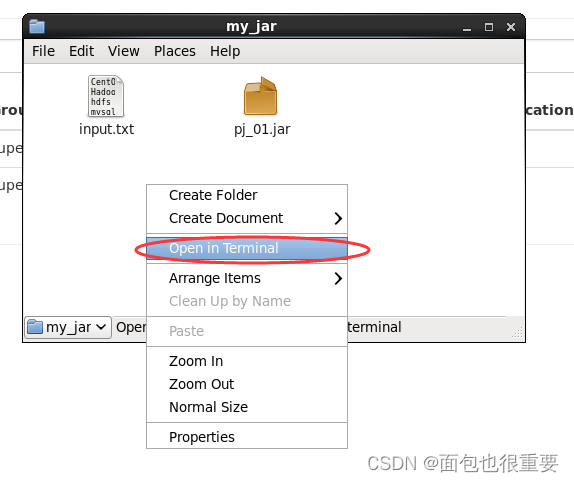574x482 pixels.
Task: Choose Zoom Out from context menu
Action: [247, 384]
